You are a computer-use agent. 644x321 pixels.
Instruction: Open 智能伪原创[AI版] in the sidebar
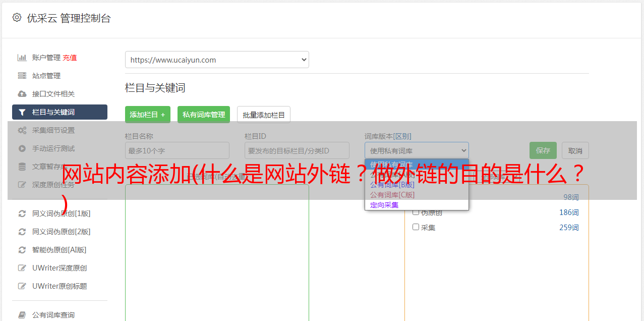[x=60, y=250]
